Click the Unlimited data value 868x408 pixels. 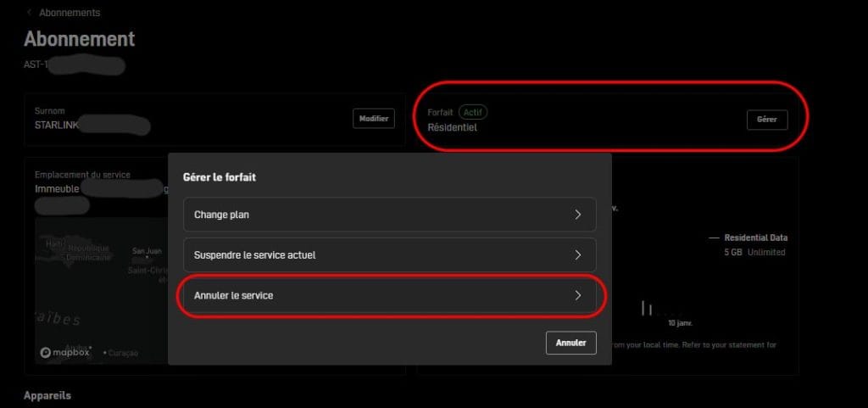coord(766,252)
